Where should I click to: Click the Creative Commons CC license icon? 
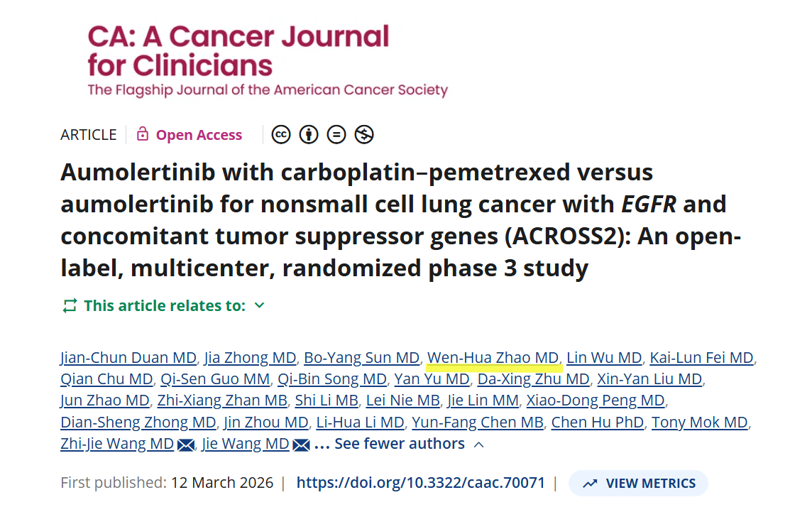[x=281, y=134]
